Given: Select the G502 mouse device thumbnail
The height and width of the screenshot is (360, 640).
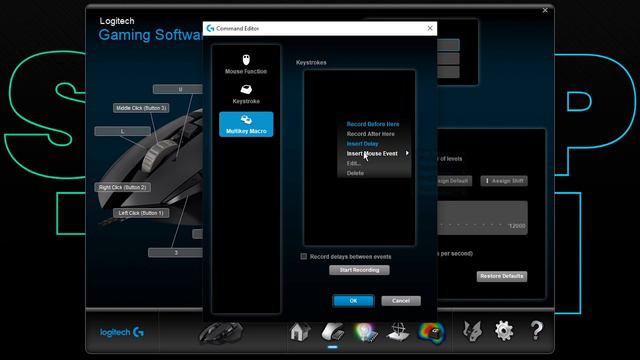Looking at the screenshot, I should click(x=221, y=332).
